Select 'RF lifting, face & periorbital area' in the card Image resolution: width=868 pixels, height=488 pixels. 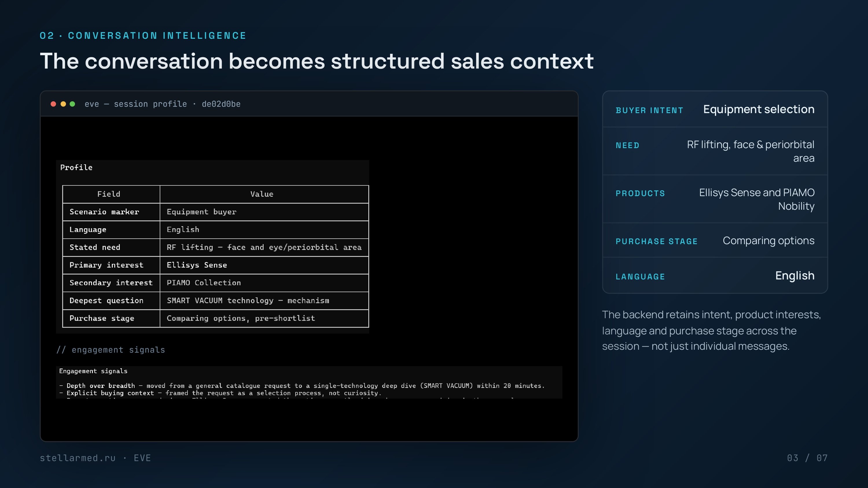point(751,151)
